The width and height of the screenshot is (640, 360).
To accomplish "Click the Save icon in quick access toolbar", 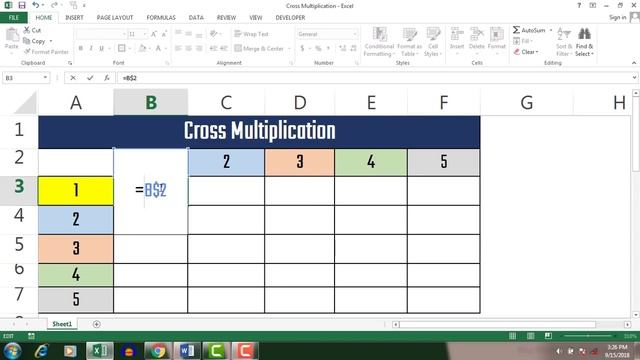I will click(x=22, y=5).
